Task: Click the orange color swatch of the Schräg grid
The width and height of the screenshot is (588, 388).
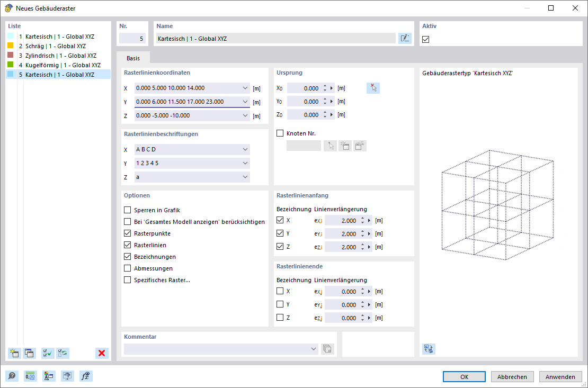Action: tap(11, 46)
